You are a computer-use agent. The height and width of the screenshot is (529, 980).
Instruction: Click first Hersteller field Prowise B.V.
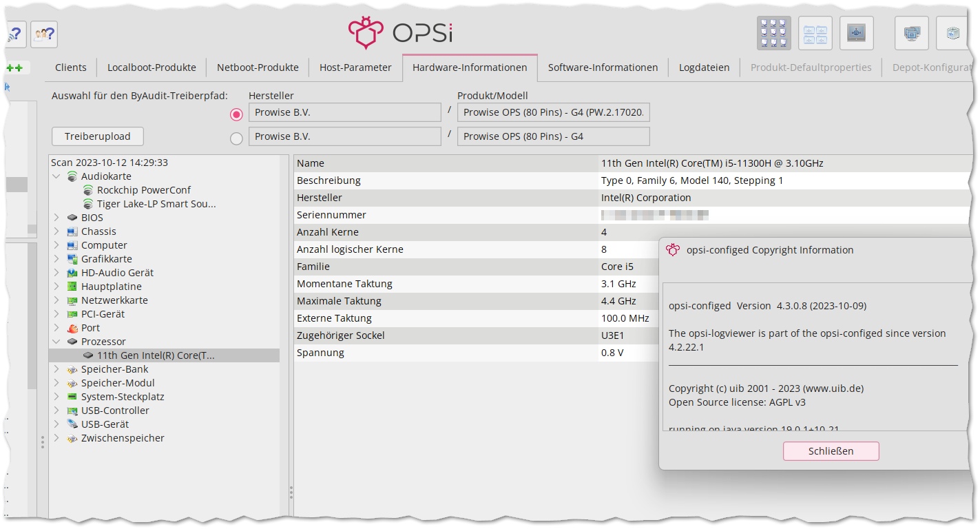[345, 112]
